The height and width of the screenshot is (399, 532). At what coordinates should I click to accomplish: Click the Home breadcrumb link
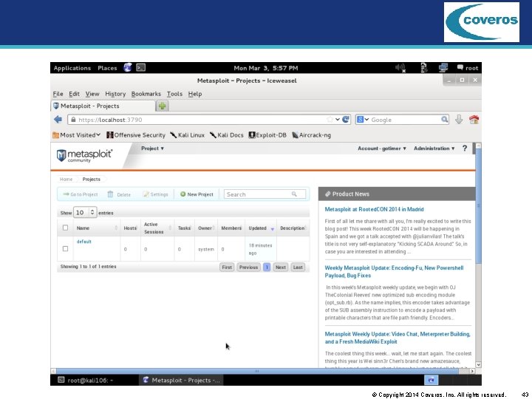(x=66, y=179)
